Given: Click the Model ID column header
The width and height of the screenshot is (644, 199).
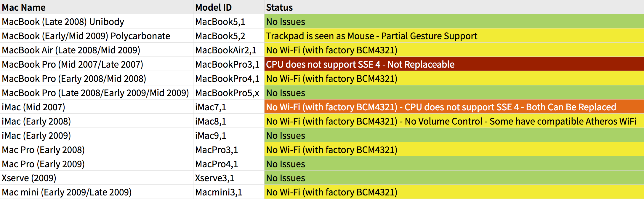Looking at the screenshot, I should (213, 7).
